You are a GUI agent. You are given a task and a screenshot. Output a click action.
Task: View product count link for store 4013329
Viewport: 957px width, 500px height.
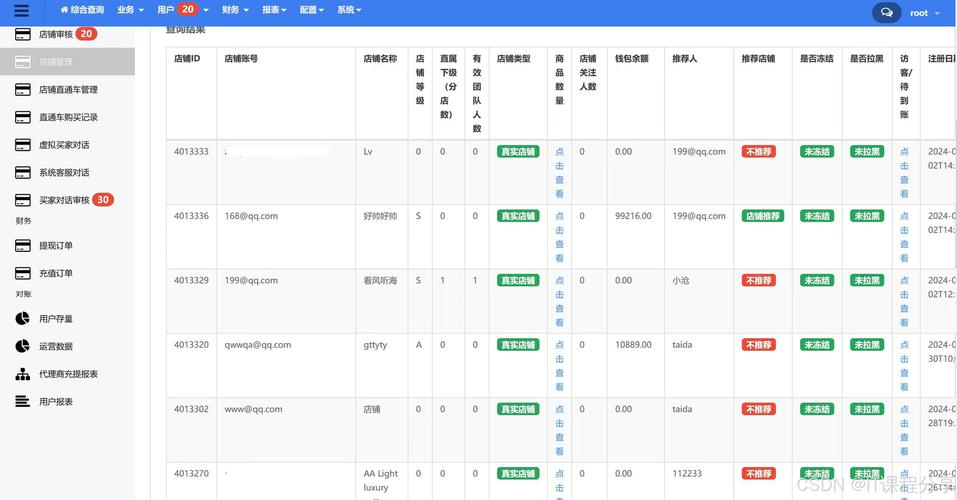pos(559,302)
